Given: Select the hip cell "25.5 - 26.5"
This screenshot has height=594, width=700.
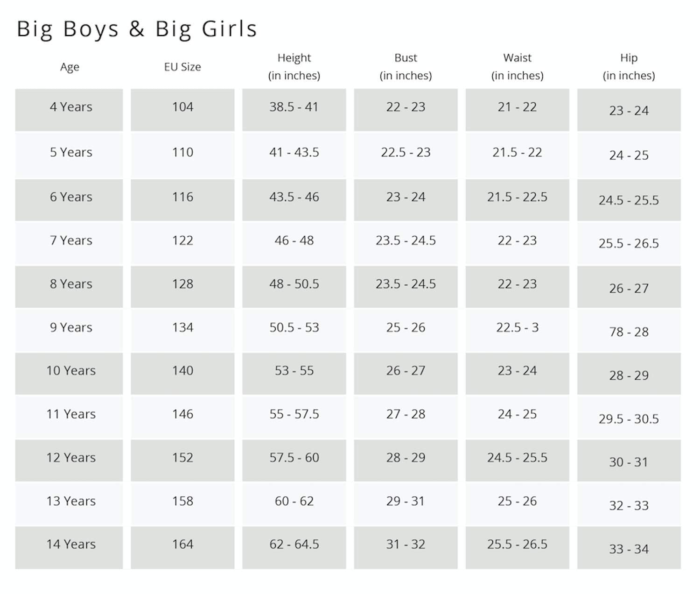Looking at the screenshot, I should click(x=629, y=243).
